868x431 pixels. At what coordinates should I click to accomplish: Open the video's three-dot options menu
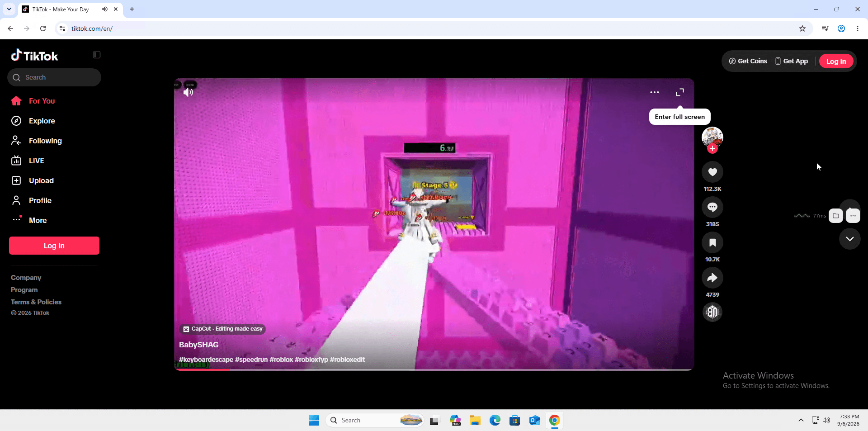(x=655, y=92)
